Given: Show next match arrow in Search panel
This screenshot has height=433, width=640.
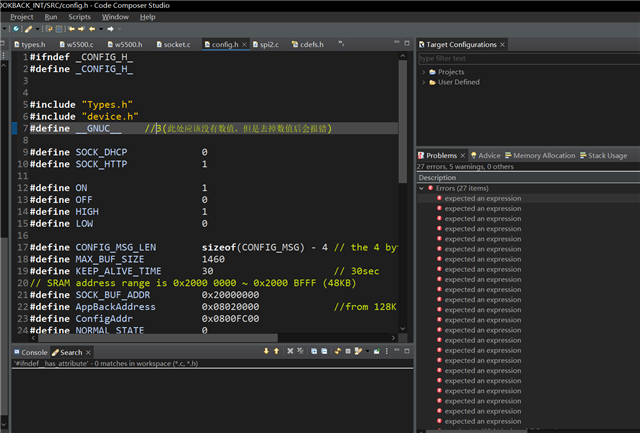Looking at the screenshot, I should (265, 352).
